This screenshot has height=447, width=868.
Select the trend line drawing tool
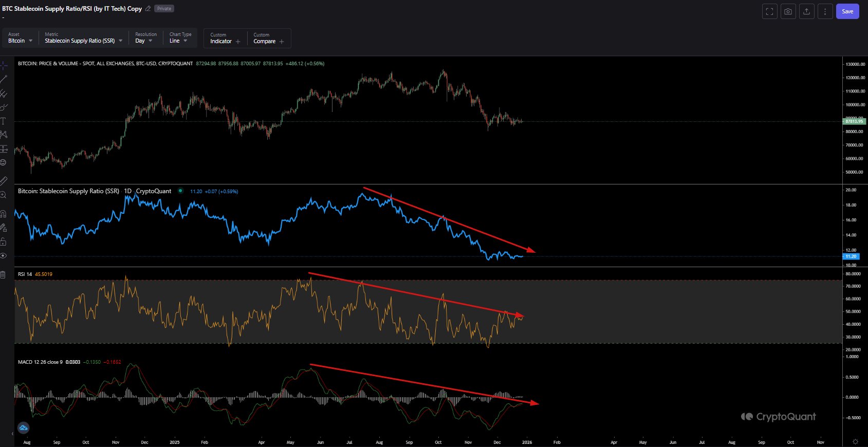tap(4, 79)
